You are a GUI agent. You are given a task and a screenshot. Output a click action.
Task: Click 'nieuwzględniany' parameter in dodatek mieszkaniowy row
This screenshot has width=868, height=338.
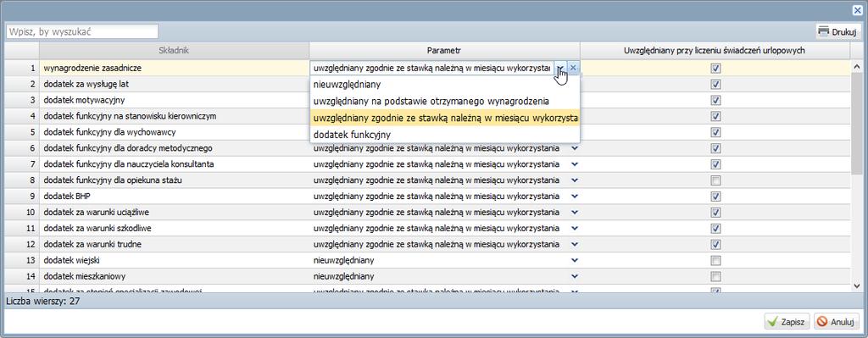click(344, 276)
